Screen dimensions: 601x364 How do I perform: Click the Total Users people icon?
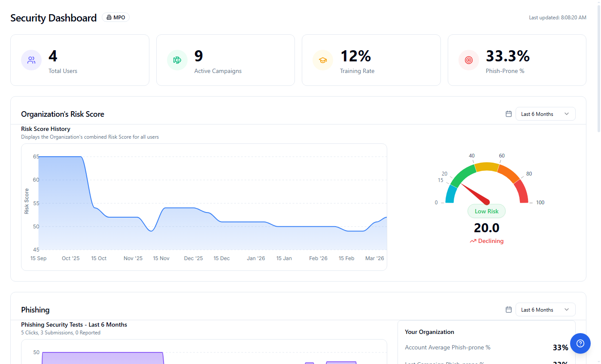tap(31, 60)
